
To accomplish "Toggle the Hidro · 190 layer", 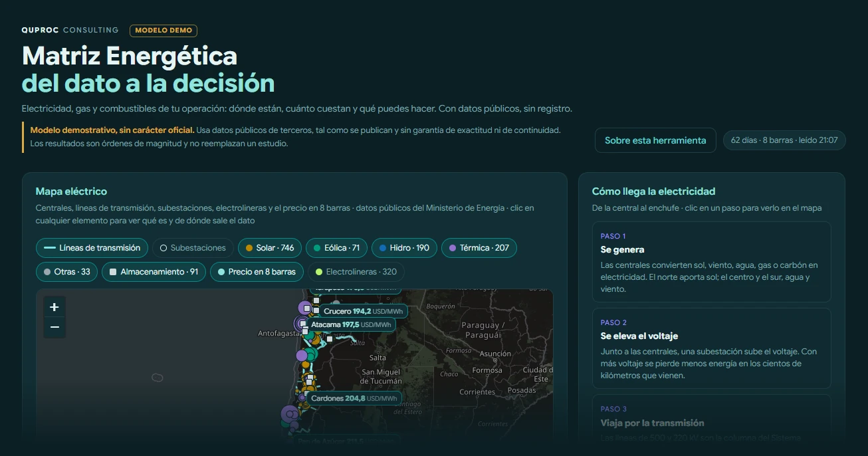I will [404, 248].
